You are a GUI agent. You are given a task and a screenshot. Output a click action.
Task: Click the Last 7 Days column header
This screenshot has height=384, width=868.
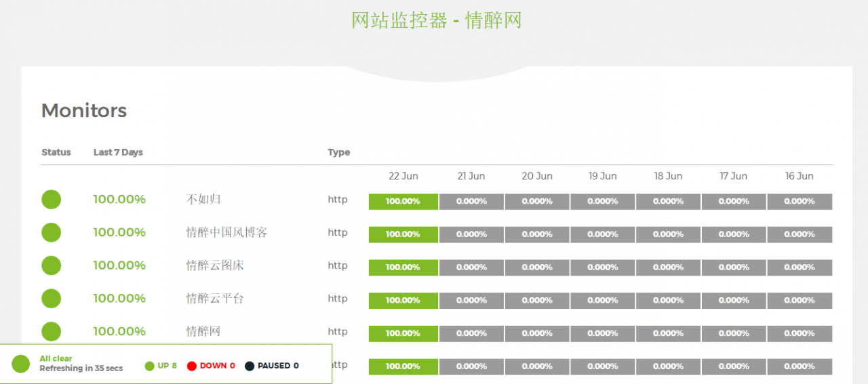pyautogui.click(x=118, y=152)
